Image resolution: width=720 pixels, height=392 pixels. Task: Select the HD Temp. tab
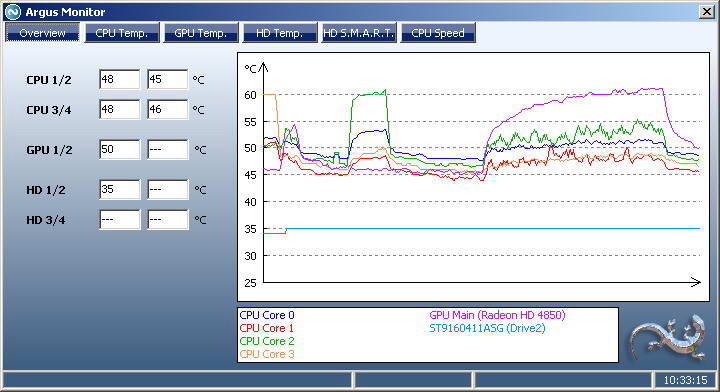pos(280,33)
